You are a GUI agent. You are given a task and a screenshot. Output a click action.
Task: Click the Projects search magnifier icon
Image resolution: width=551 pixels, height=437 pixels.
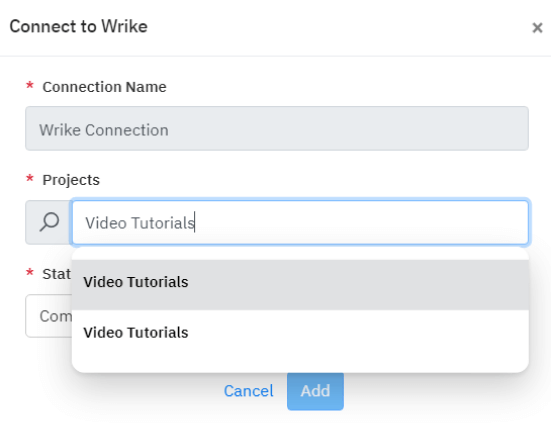tap(49, 222)
